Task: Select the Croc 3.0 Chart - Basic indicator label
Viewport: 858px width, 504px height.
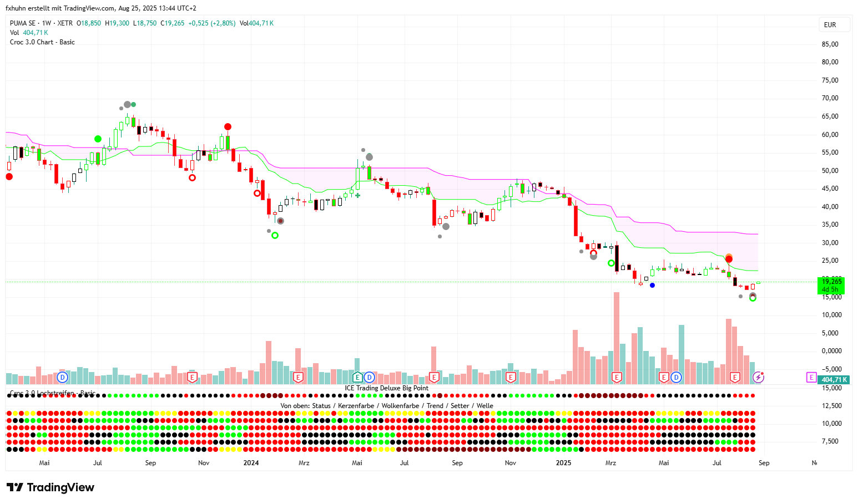Action: 42,42
